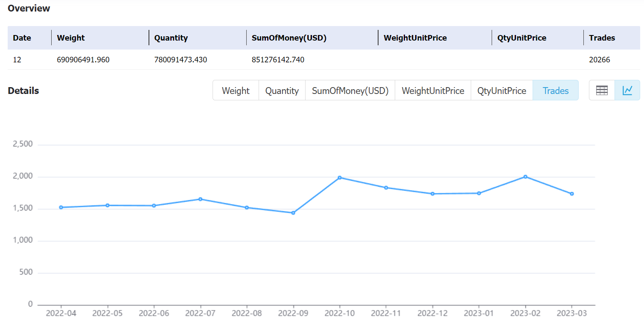
Task: Click the 2022-08 data point on chart
Action: 247,208
